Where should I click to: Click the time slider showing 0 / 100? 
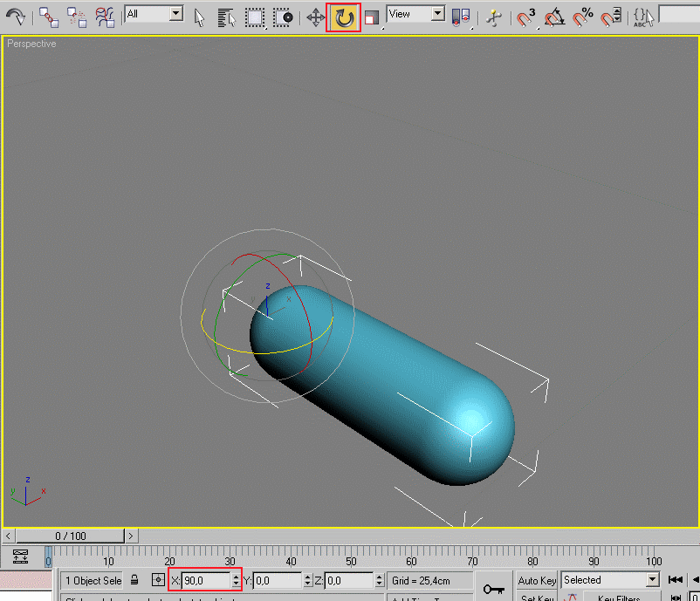[x=71, y=536]
